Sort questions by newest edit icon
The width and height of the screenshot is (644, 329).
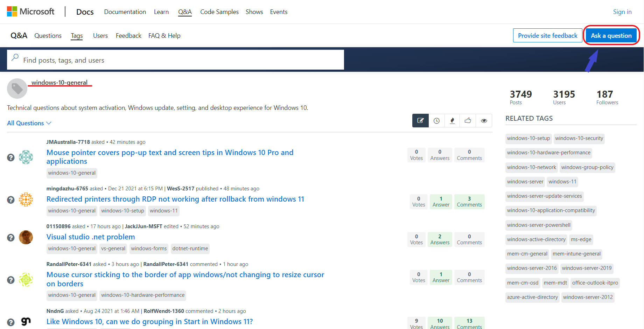coord(420,121)
